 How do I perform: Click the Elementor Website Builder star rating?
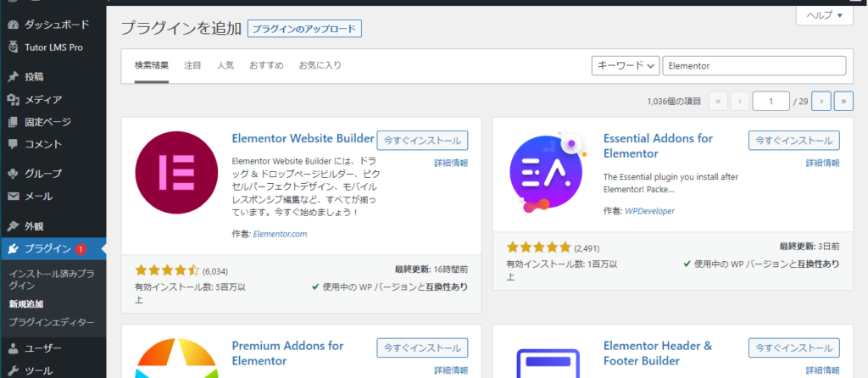point(167,270)
